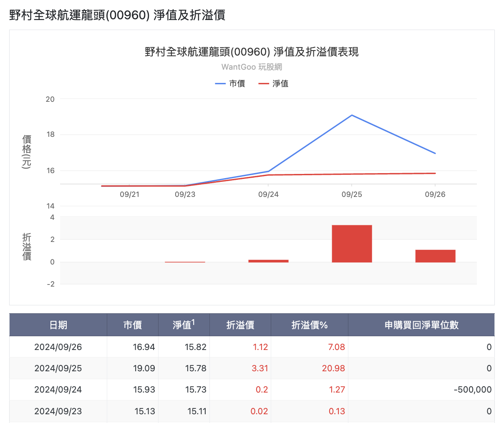
Task: Click premium percent 1.27
Action: click(337, 390)
